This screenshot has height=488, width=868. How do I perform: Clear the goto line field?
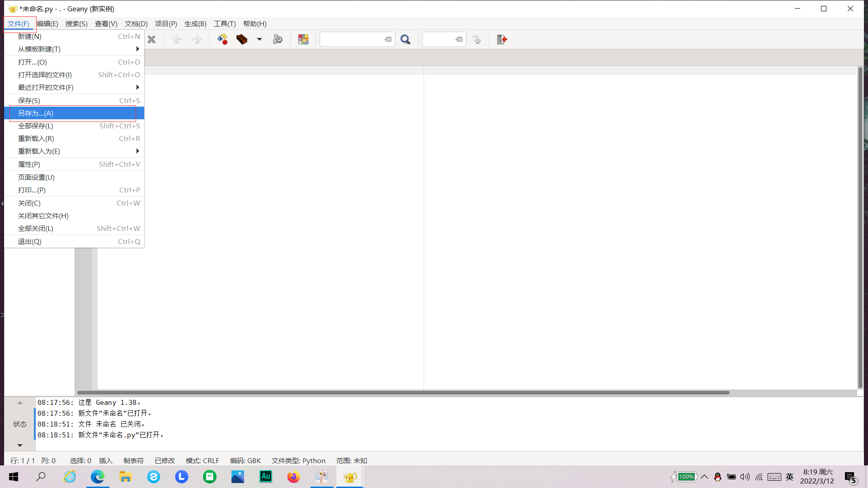pyautogui.click(x=459, y=39)
